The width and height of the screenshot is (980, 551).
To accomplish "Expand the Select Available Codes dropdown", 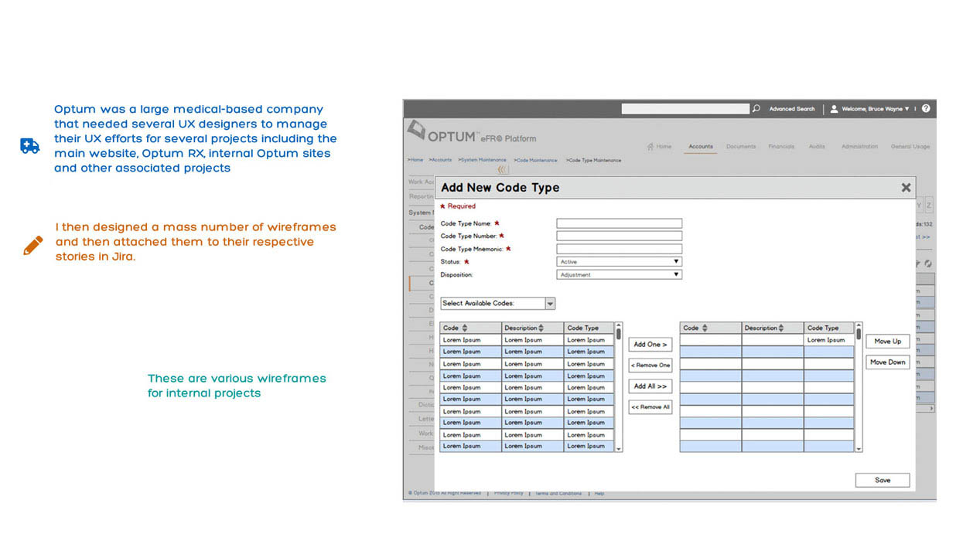I will click(x=550, y=304).
